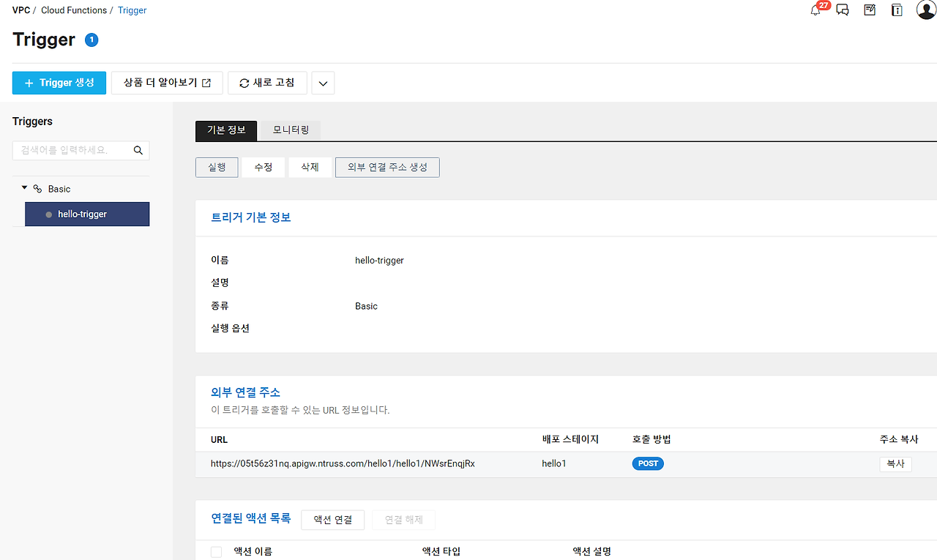Click the 연결된 액션 목록 heading

[x=251, y=518]
